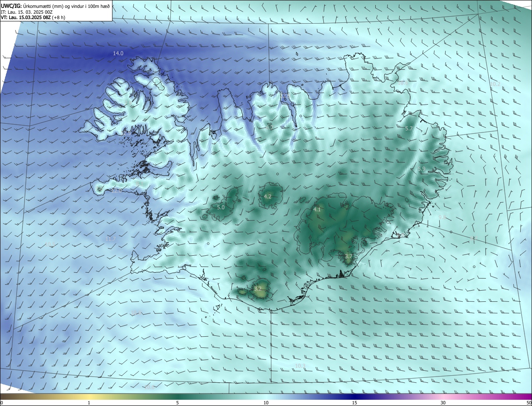Viewport: 532px width, 406px height.
Task: Click the 4.1 value label on the map
Action: [x=317, y=210]
